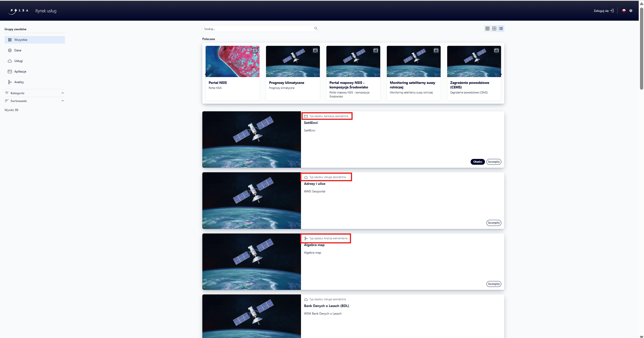Select the list view layout
Screen dimensions: 644x338
pyautogui.click(x=501, y=28)
